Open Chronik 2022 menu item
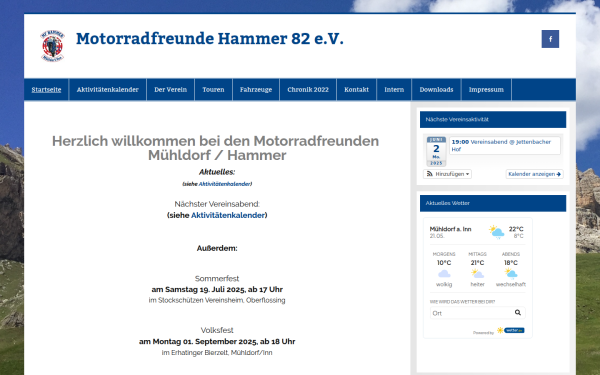Screen dimensions: 600x375 click(x=308, y=90)
